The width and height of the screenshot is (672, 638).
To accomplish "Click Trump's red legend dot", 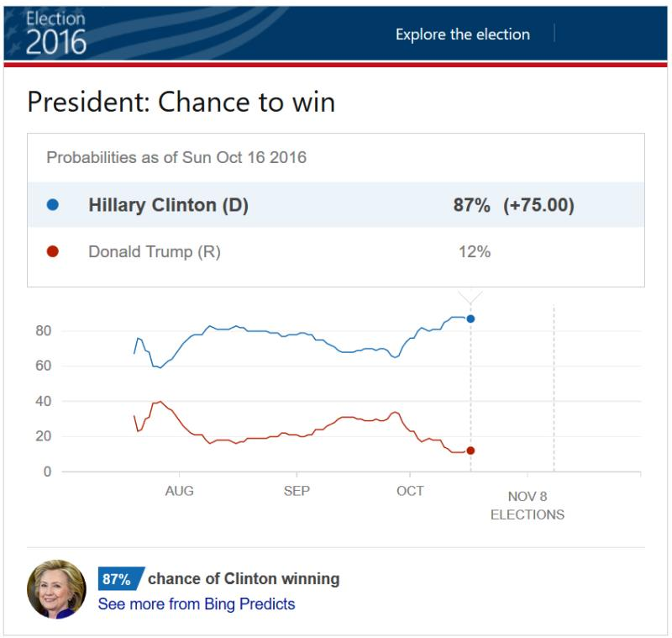I will click(x=53, y=251).
